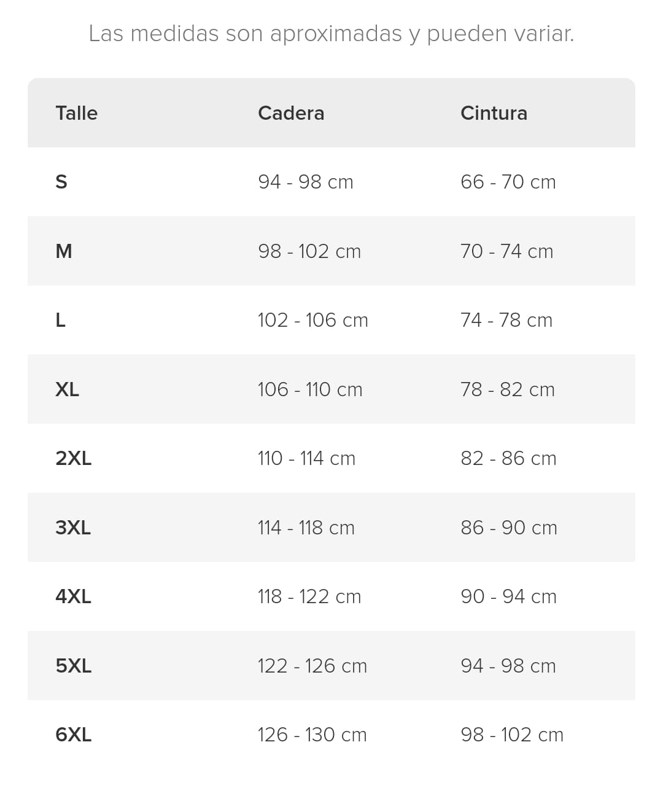
Task: Select the 2XL size row label
Action: [73, 458]
